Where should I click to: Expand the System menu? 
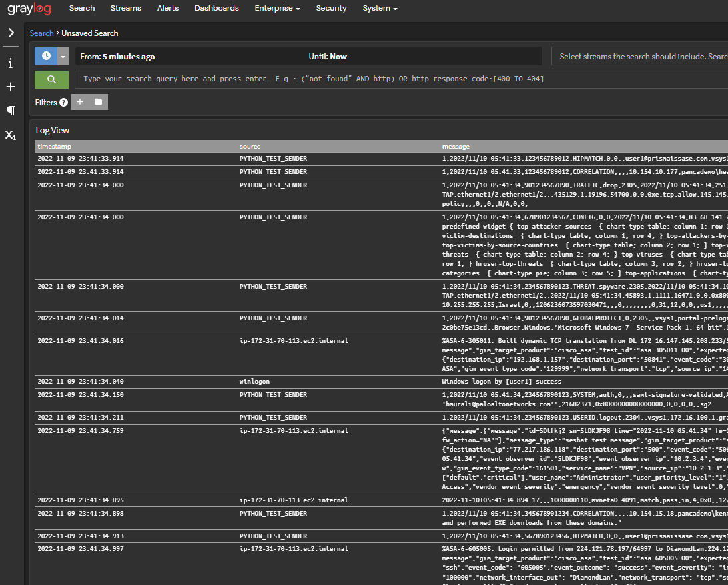click(x=380, y=8)
